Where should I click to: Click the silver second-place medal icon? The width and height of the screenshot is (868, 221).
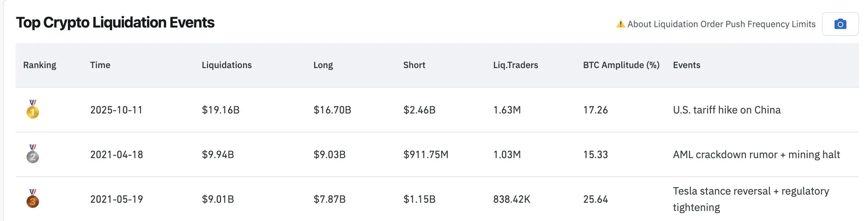click(33, 154)
